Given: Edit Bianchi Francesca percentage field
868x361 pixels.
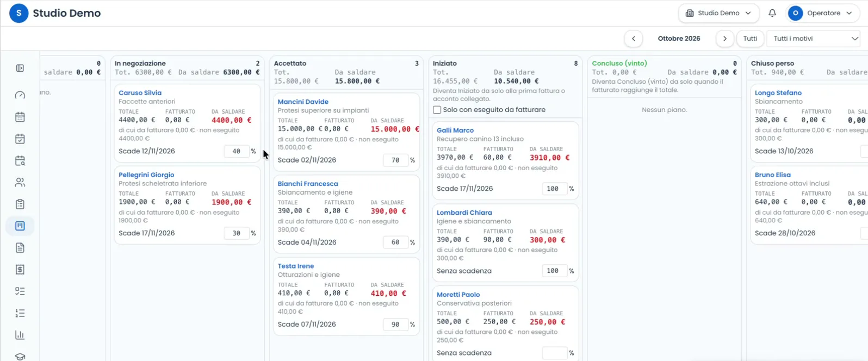Looking at the screenshot, I should (x=396, y=242).
